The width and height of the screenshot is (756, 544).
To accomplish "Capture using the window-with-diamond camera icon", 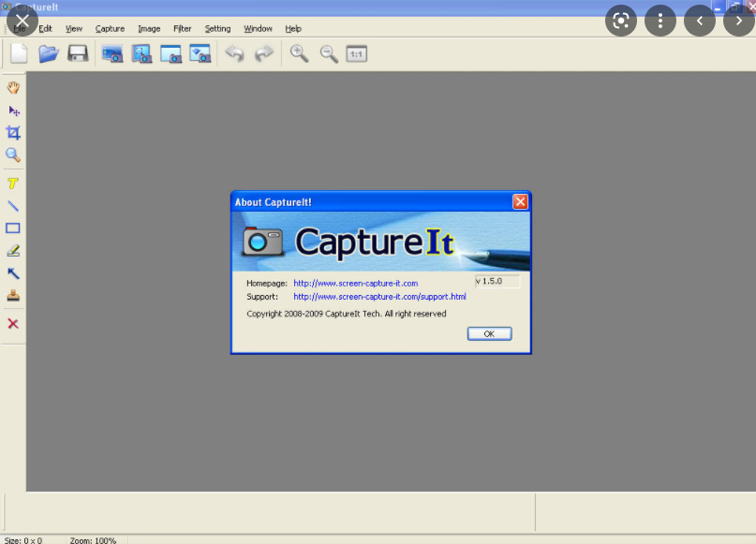I will 200,53.
